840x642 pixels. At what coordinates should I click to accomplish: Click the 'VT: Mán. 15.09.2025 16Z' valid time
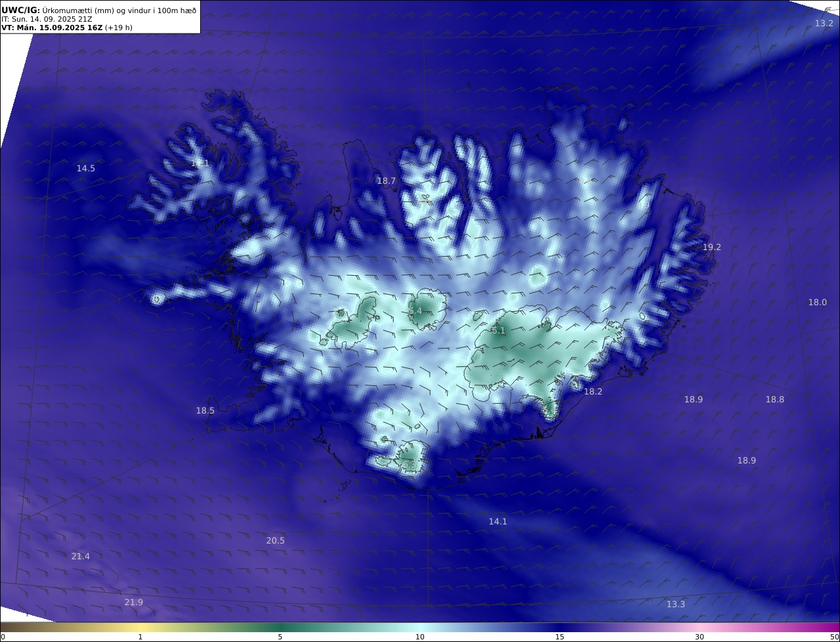pyautogui.click(x=52, y=28)
